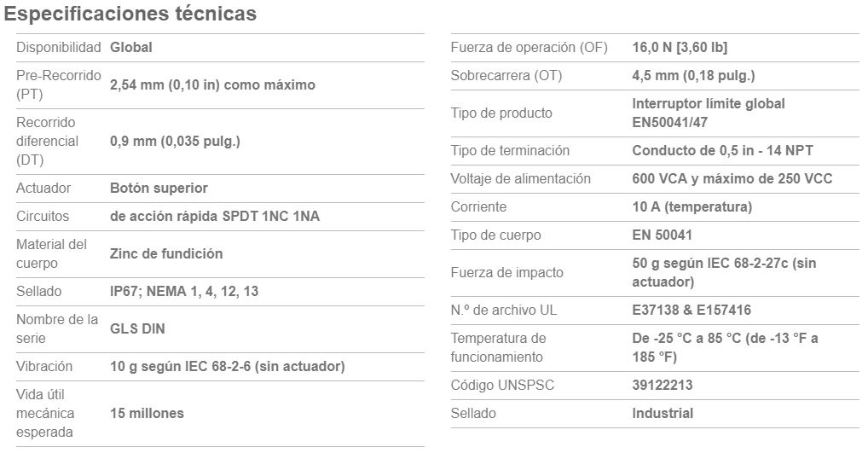Select the 0,9 mm (0,035 pulg.) value
The height and width of the screenshot is (453, 868).
175,142
